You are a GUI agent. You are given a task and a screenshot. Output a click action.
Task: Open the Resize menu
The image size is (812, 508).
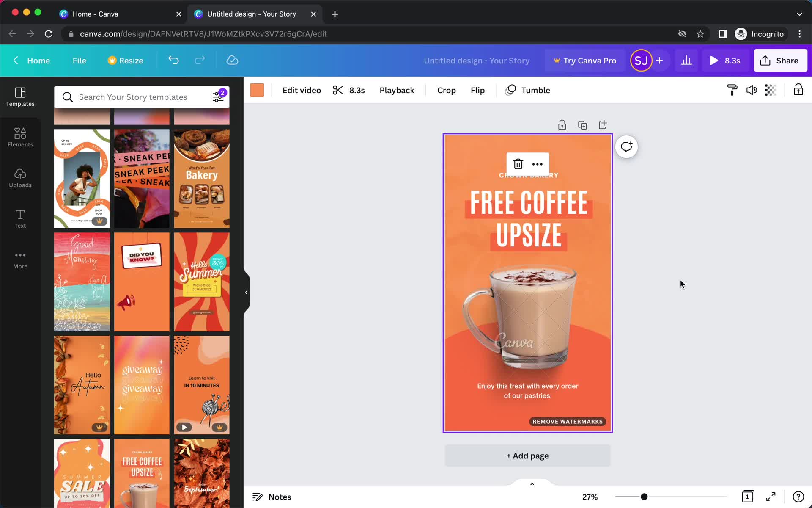click(x=125, y=61)
